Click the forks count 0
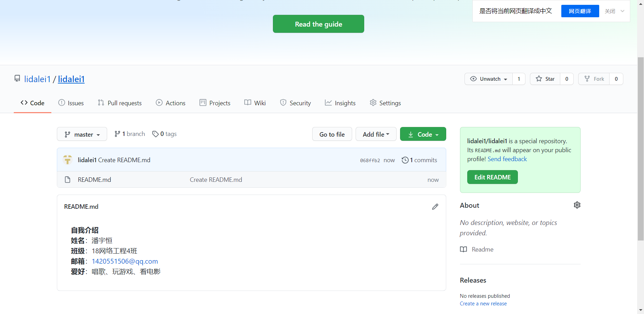The width and height of the screenshot is (644, 314). [616, 79]
